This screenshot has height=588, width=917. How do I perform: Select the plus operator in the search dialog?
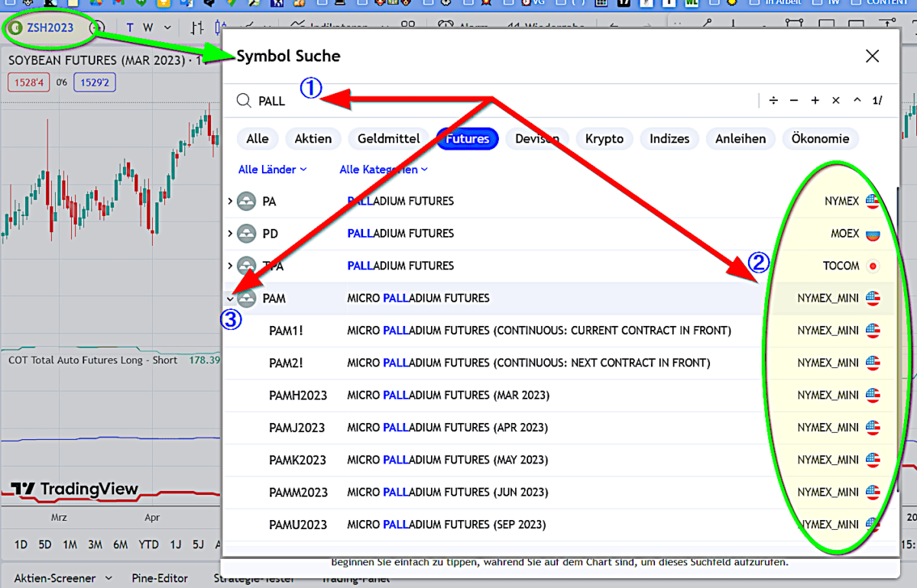815,100
